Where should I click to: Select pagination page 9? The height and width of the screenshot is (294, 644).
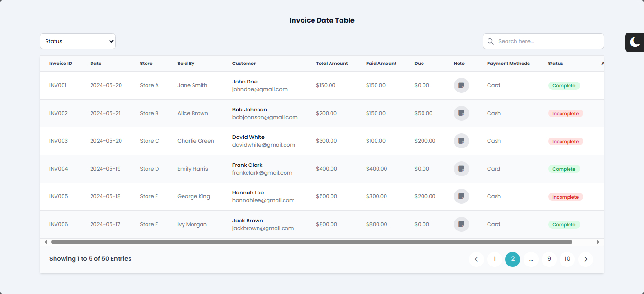click(x=549, y=259)
